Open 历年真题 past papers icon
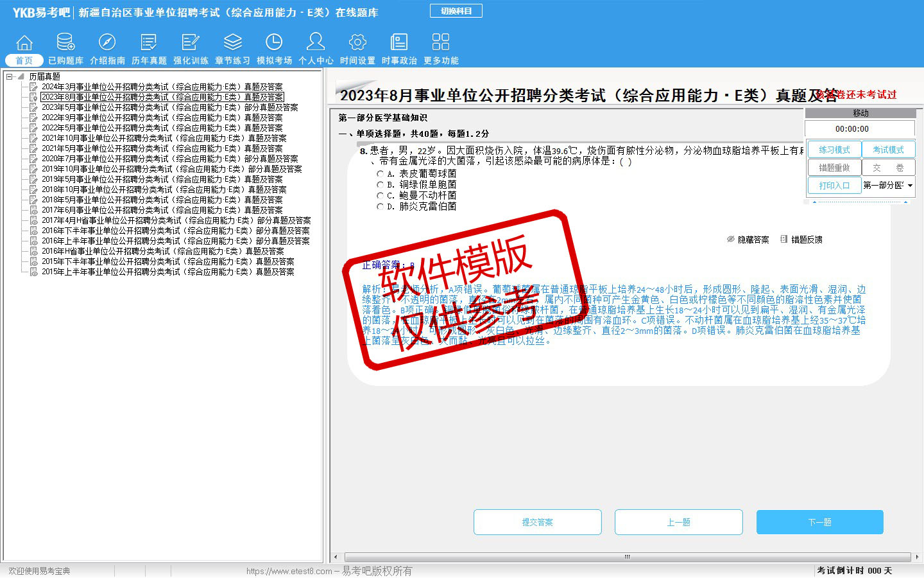The height and width of the screenshot is (578, 924). [149, 43]
